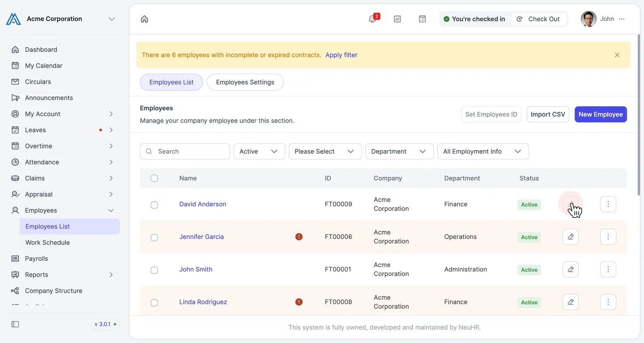Image resolution: width=644 pixels, height=343 pixels.
Task: Expand Claims submenu
Action: [x=111, y=178]
